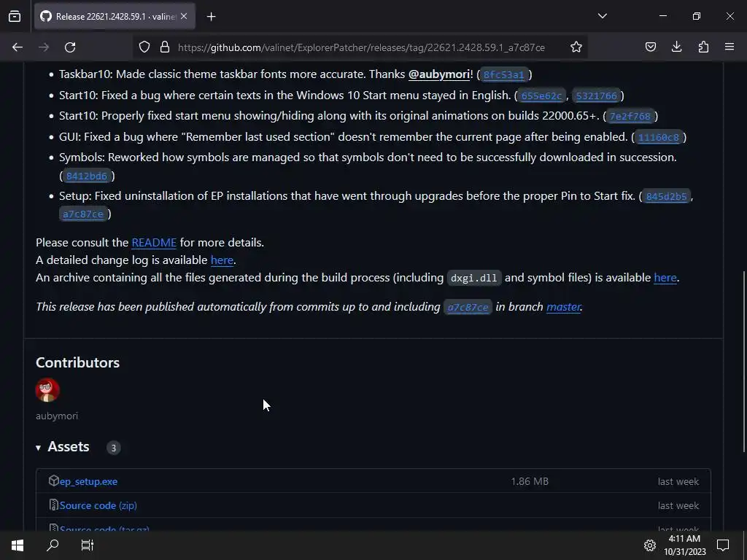Open the Firefox hamburger application menu
The height and width of the screenshot is (560, 747).
click(729, 47)
